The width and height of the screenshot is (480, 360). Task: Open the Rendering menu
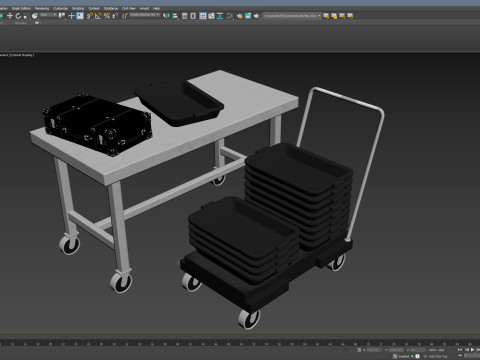[x=42, y=8]
